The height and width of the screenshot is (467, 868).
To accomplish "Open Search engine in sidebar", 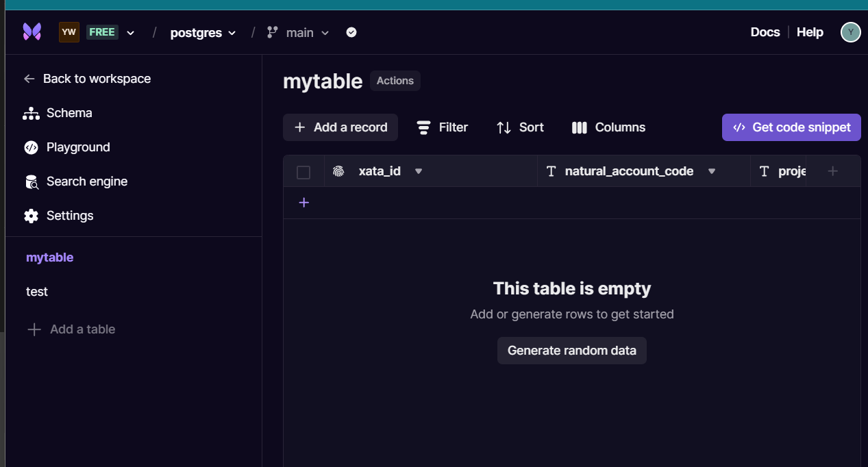I will (x=86, y=181).
